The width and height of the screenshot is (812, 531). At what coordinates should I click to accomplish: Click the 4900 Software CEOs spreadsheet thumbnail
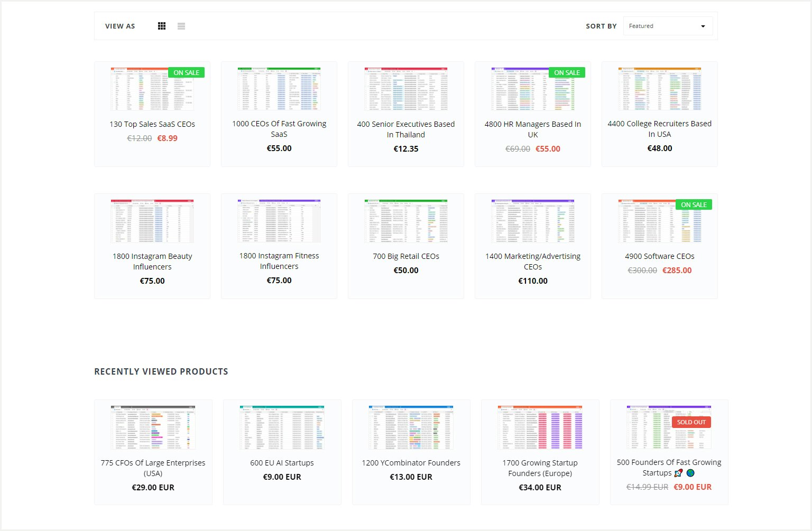pos(659,220)
